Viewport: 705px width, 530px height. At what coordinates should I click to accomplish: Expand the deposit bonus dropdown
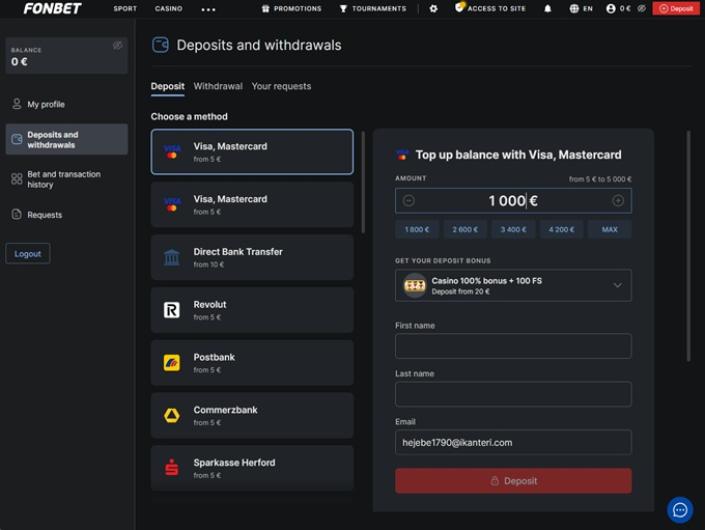617,285
